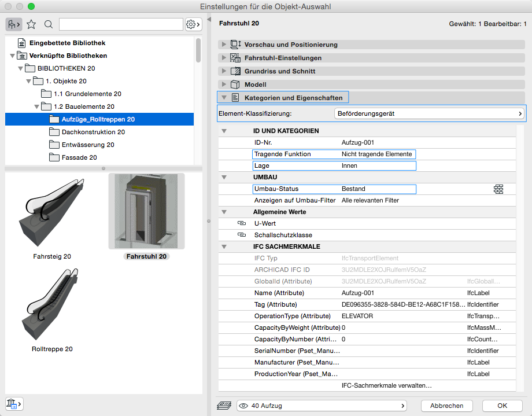The height and width of the screenshot is (416, 532).
Task: Click the Abbrechen button
Action: (446, 406)
